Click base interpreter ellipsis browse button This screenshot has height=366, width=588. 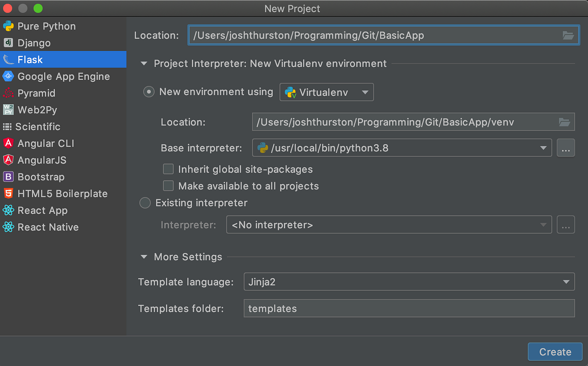point(565,148)
